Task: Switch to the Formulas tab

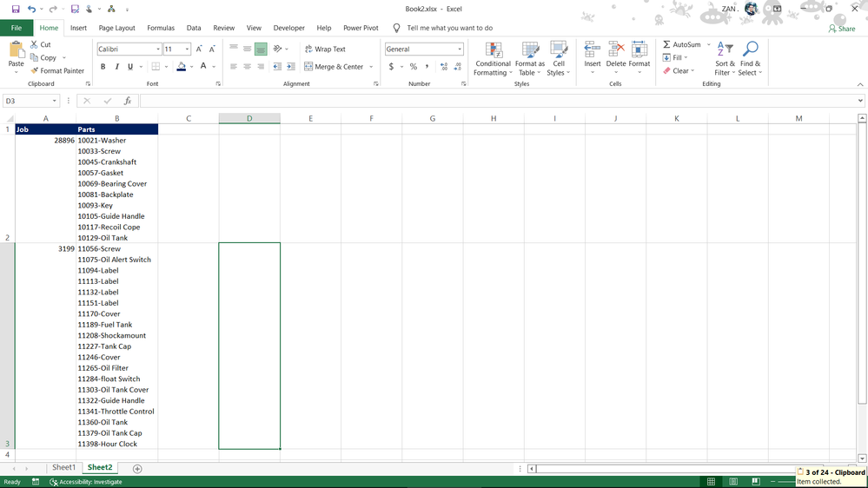Action: pos(161,28)
